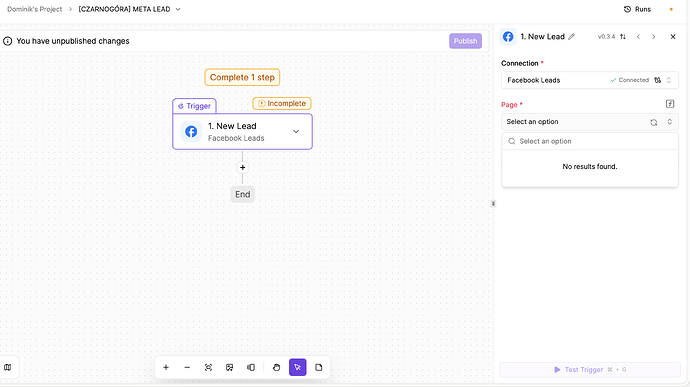Click the Trigger label tab on the node

(x=194, y=106)
